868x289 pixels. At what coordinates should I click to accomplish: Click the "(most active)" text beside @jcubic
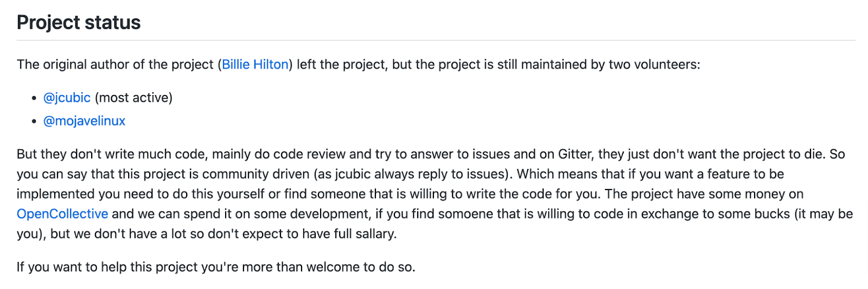pyautogui.click(x=133, y=98)
